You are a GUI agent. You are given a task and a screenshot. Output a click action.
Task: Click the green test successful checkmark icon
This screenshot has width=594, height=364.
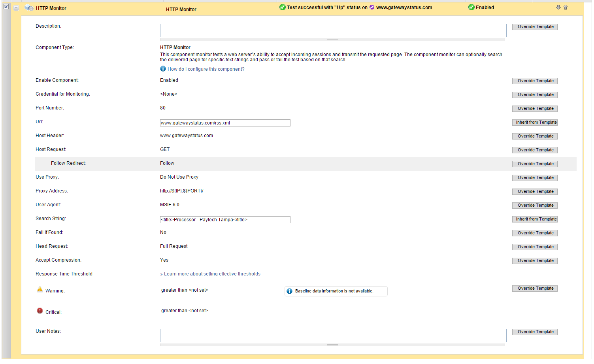coord(282,7)
